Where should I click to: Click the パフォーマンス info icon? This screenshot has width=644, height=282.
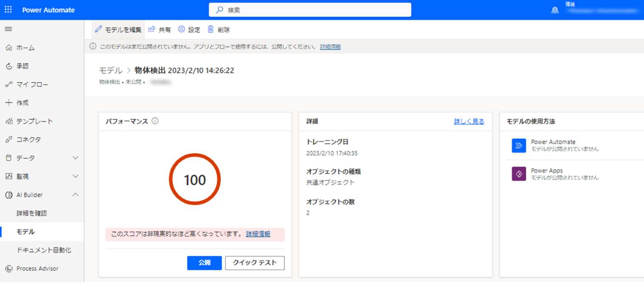(155, 121)
